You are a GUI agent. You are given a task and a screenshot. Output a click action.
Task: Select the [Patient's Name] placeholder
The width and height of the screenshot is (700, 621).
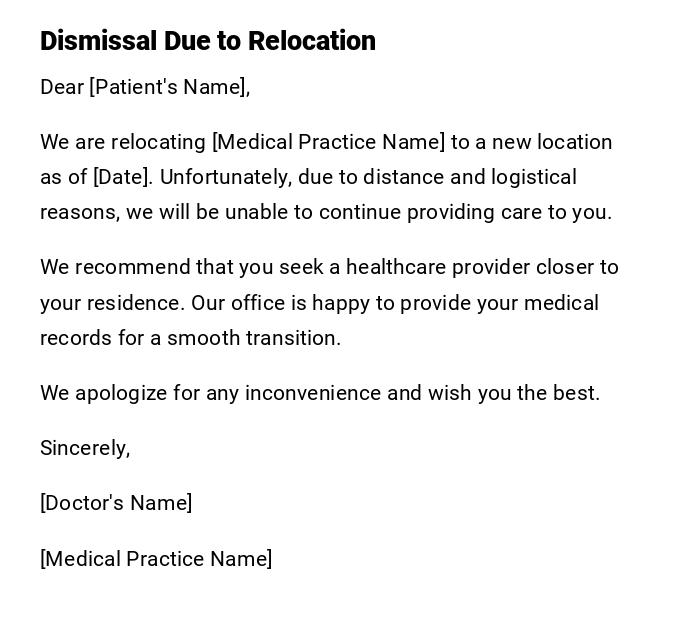tap(167, 87)
